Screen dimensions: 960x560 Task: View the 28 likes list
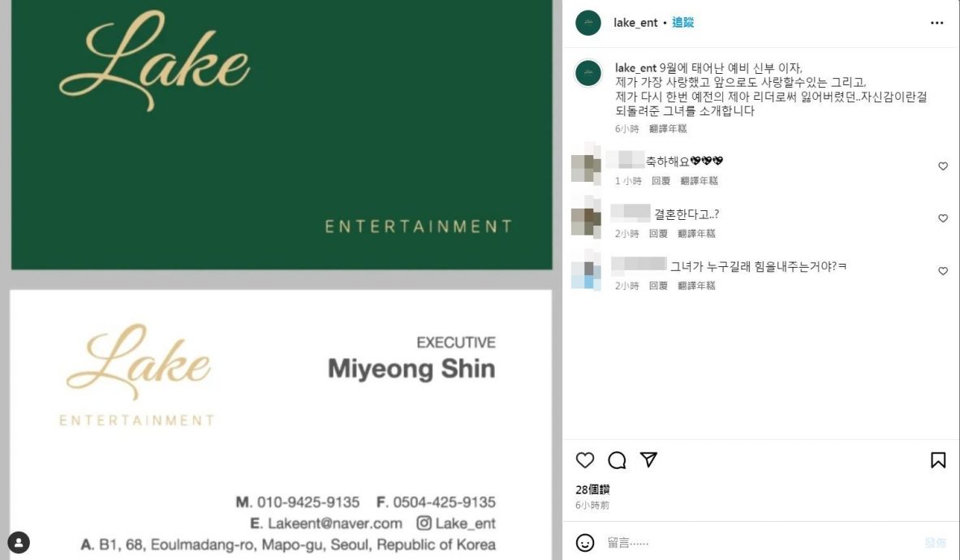click(592, 489)
